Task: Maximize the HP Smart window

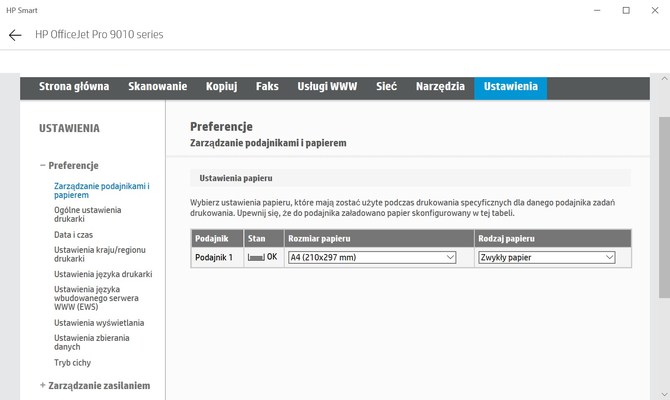Action: click(626, 10)
